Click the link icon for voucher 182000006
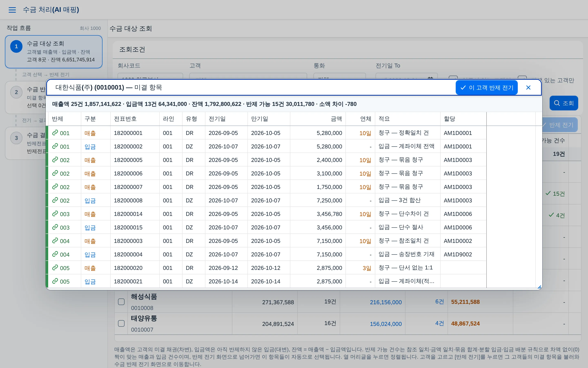 (55, 173)
